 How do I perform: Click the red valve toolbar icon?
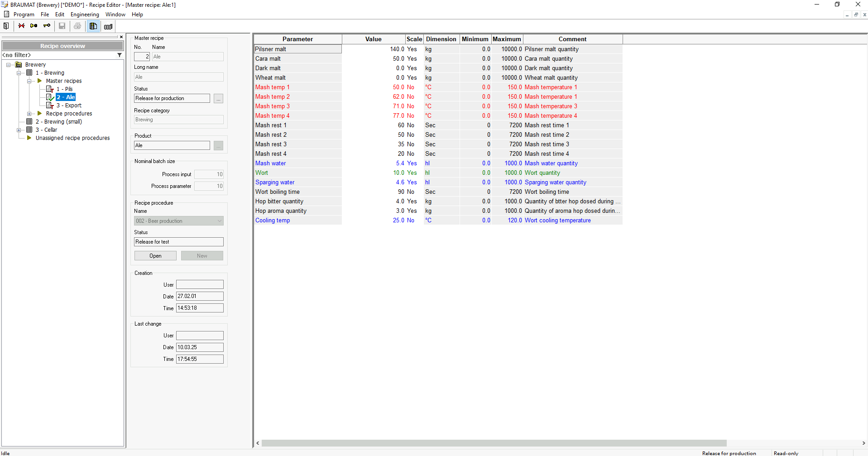point(21,26)
